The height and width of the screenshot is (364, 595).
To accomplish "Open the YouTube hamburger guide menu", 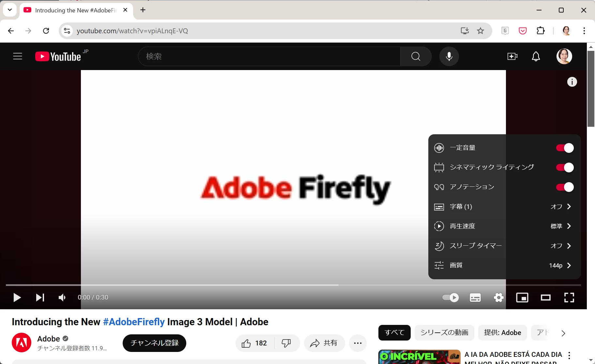I will click(18, 56).
